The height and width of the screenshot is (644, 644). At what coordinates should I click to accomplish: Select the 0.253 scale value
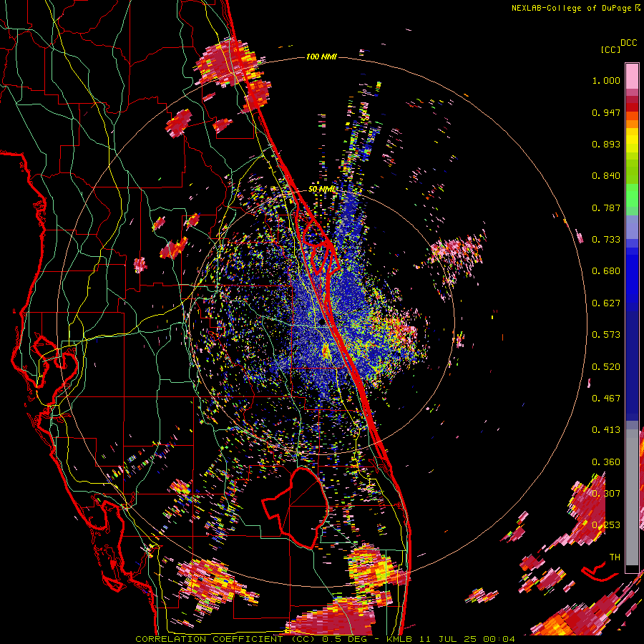click(606, 525)
